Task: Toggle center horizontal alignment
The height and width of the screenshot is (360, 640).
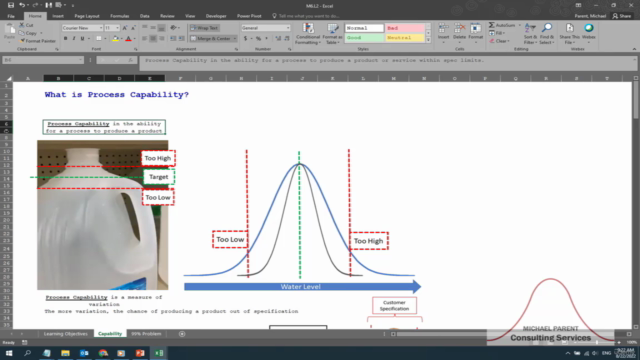Action: coord(153,38)
